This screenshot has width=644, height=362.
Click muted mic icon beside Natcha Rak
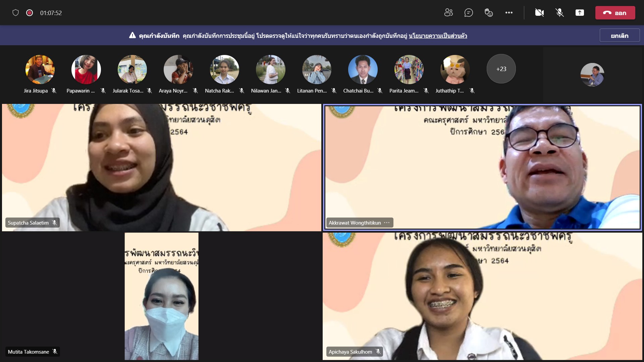pos(241,91)
